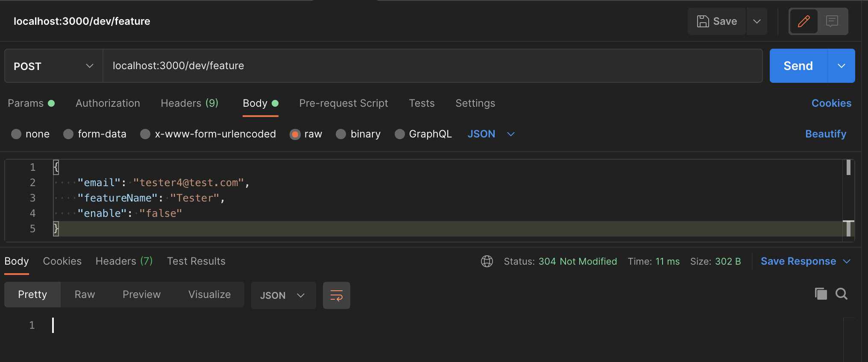
Task: Expand the Save Response dropdown arrow
Action: pos(847,261)
